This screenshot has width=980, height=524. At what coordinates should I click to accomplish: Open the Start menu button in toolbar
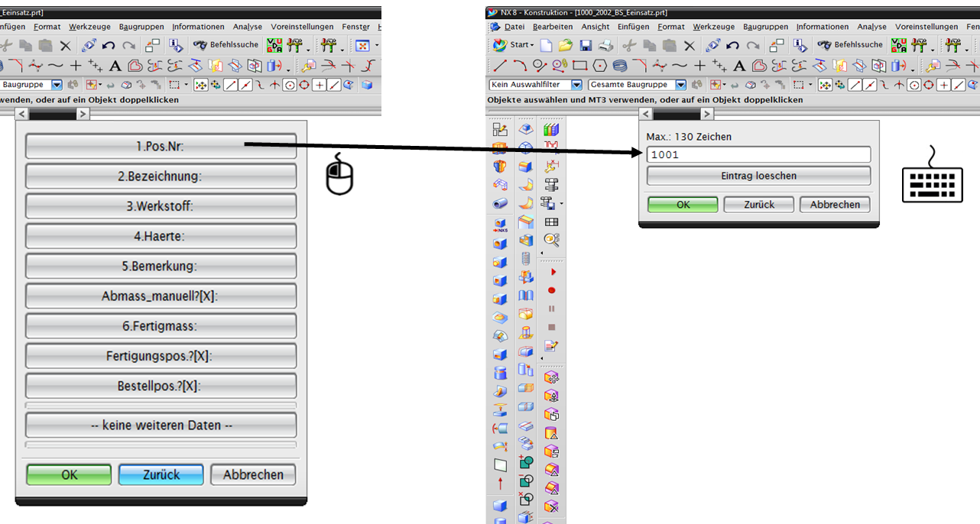tap(513, 45)
